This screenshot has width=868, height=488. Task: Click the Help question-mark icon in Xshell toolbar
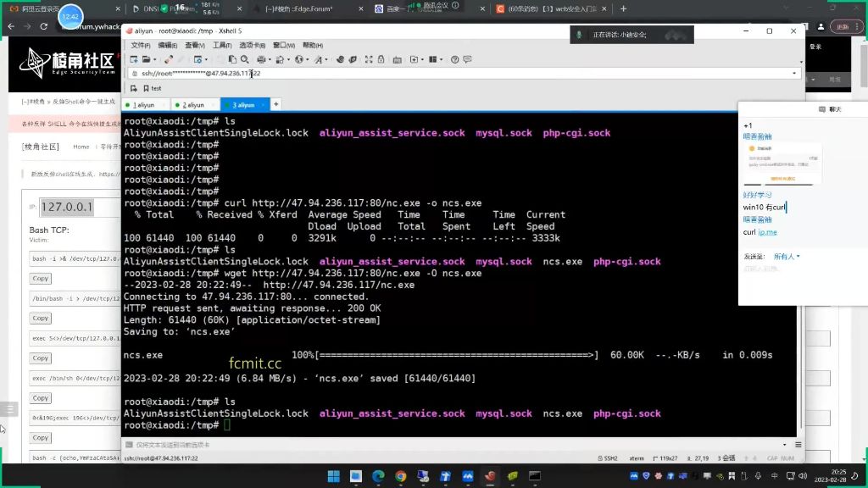454,59
